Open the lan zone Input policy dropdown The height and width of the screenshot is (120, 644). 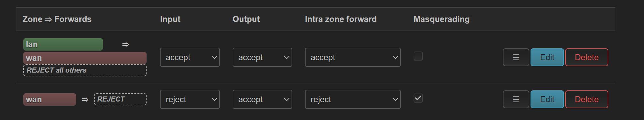[190, 57]
